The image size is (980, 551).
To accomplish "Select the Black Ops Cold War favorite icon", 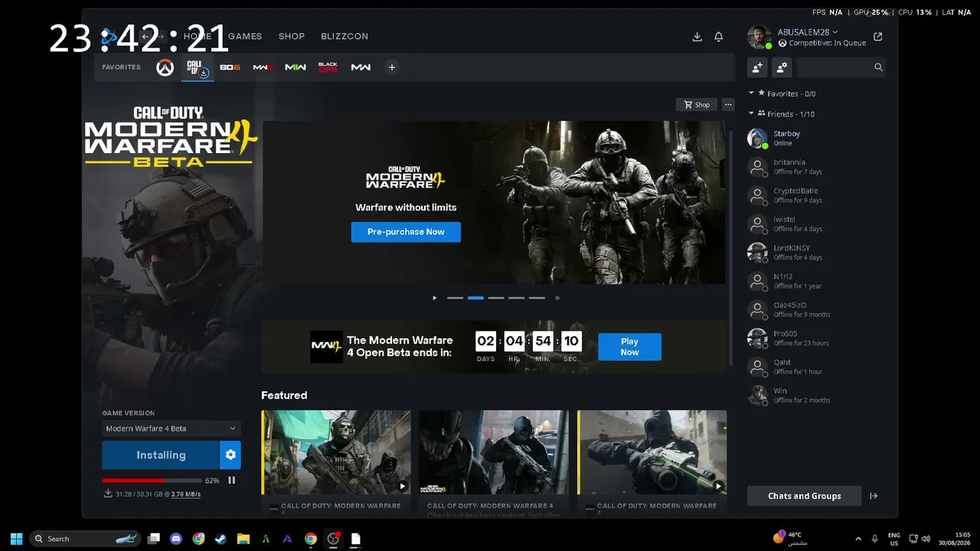I will [x=328, y=67].
